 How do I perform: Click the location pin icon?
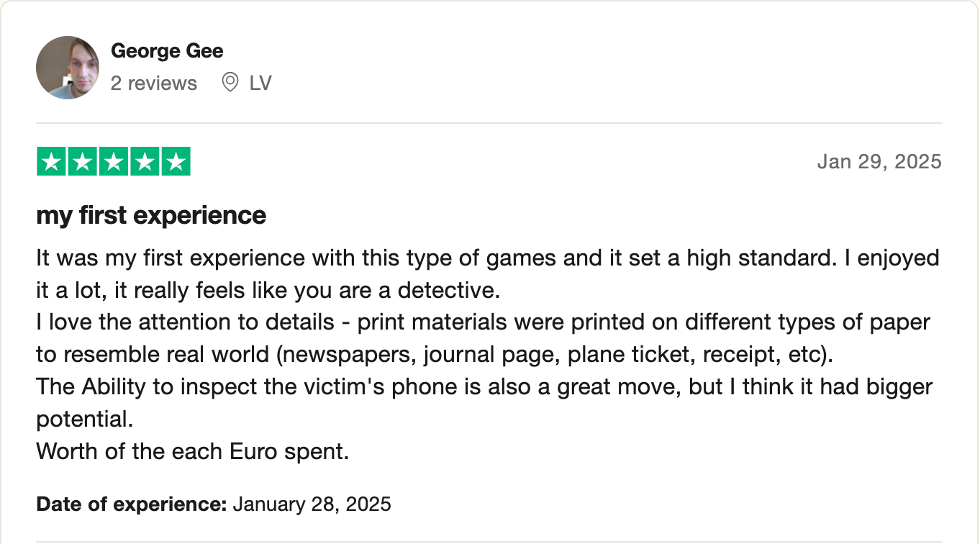[230, 83]
